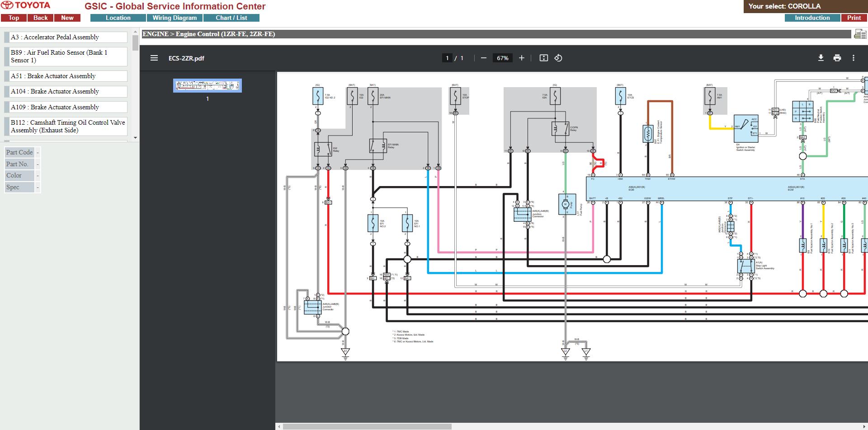868x430 pixels.
Task: Click the Color label
Action: [19, 175]
